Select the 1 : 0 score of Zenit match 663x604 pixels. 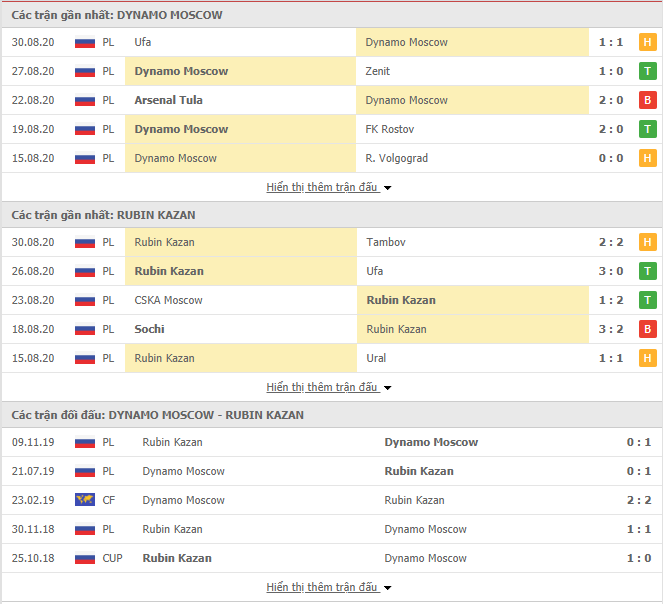point(611,71)
